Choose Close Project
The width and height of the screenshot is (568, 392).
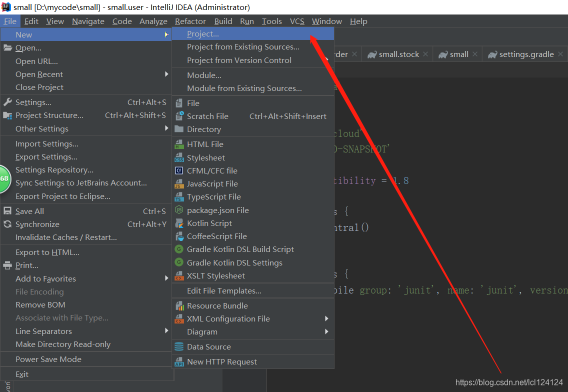click(x=86, y=87)
